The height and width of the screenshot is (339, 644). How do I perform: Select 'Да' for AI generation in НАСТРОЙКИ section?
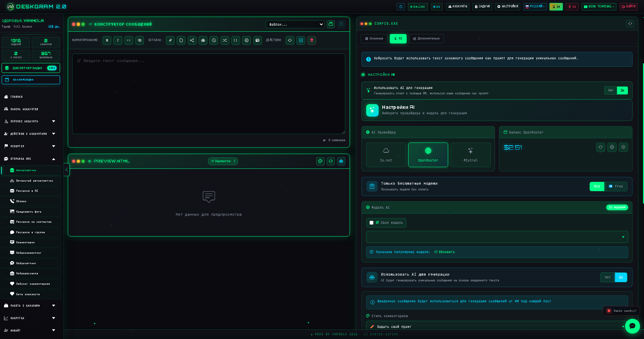(x=622, y=90)
